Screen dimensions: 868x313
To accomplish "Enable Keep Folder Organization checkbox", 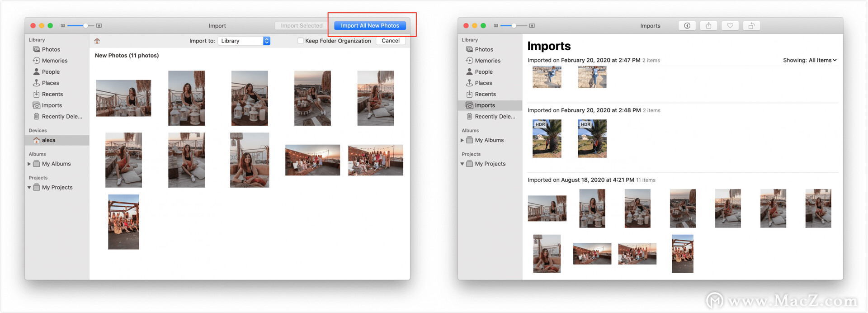I will point(300,41).
